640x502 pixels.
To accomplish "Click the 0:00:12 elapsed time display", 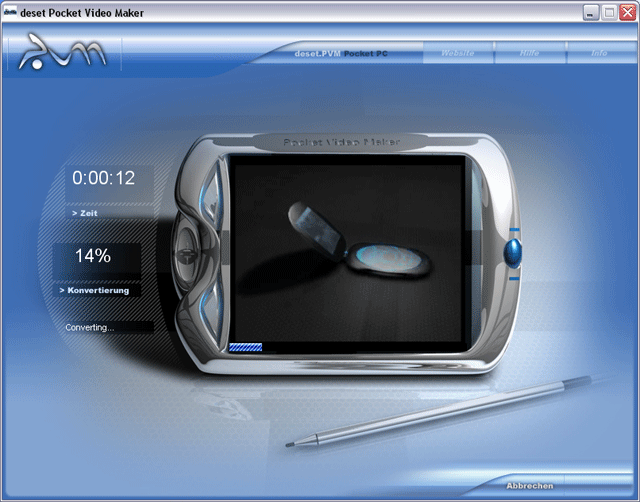I will click(x=104, y=178).
